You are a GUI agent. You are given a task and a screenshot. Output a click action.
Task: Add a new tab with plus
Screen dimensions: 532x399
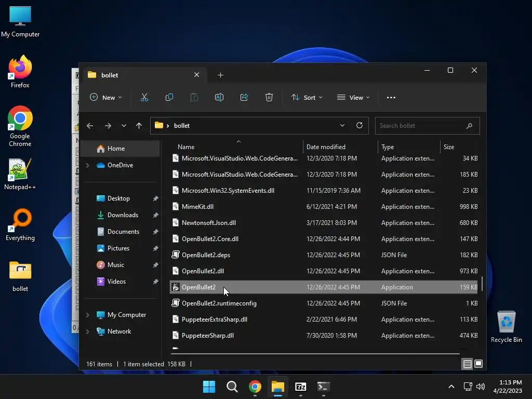[x=220, y=75]
